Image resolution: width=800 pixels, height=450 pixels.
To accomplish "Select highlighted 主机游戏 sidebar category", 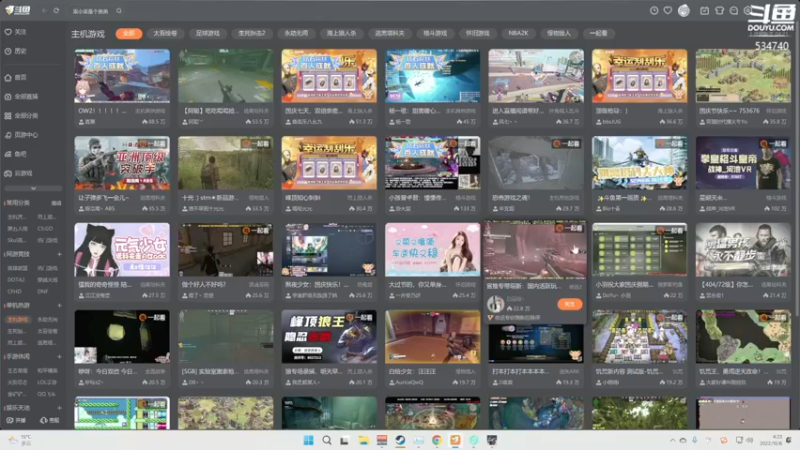I will (17, 319).
